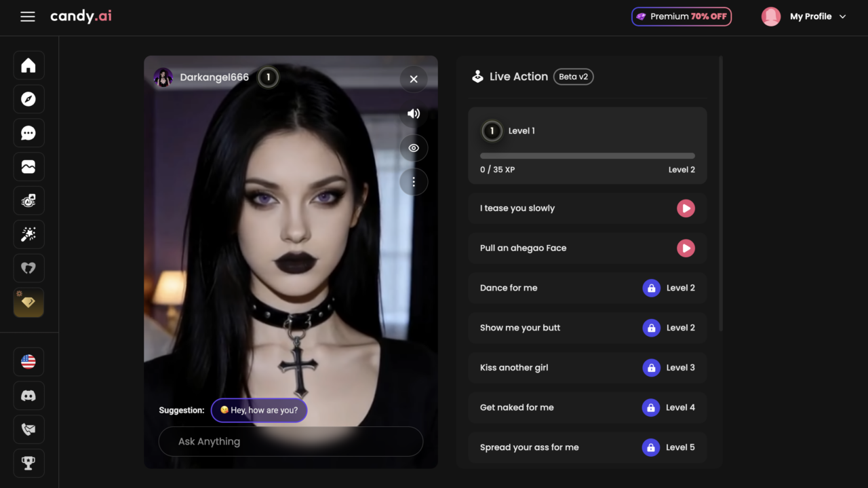This screenshot has width=868, height=488.
Task: Open the compass Explore icon
Action: pyautogui.click(x=28, y=100)
